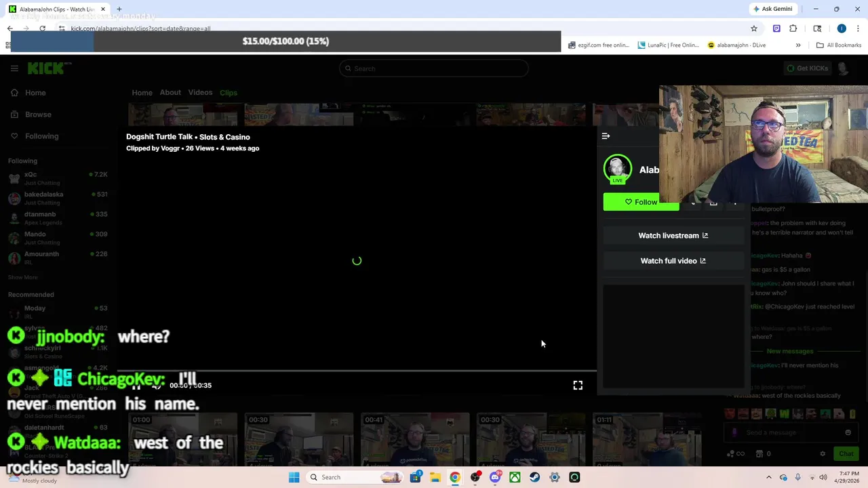Screen dimensions: 868x488
Task: Open emote picker in chat box
Action: 848,432
